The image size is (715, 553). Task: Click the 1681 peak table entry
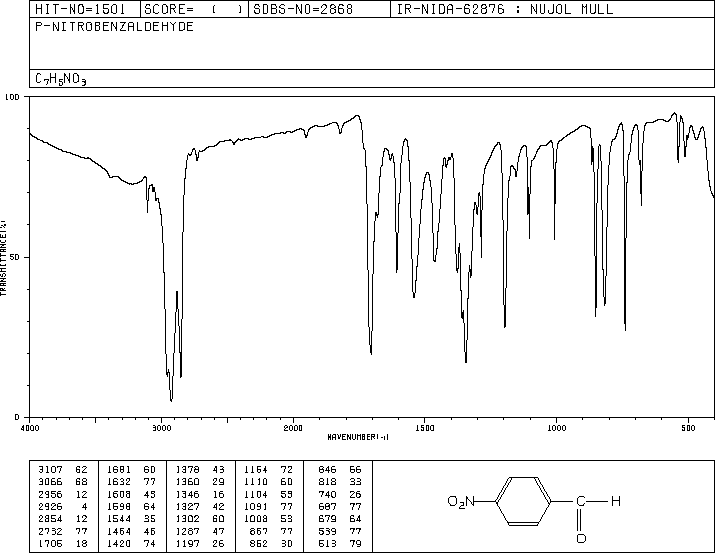(131, 470)
